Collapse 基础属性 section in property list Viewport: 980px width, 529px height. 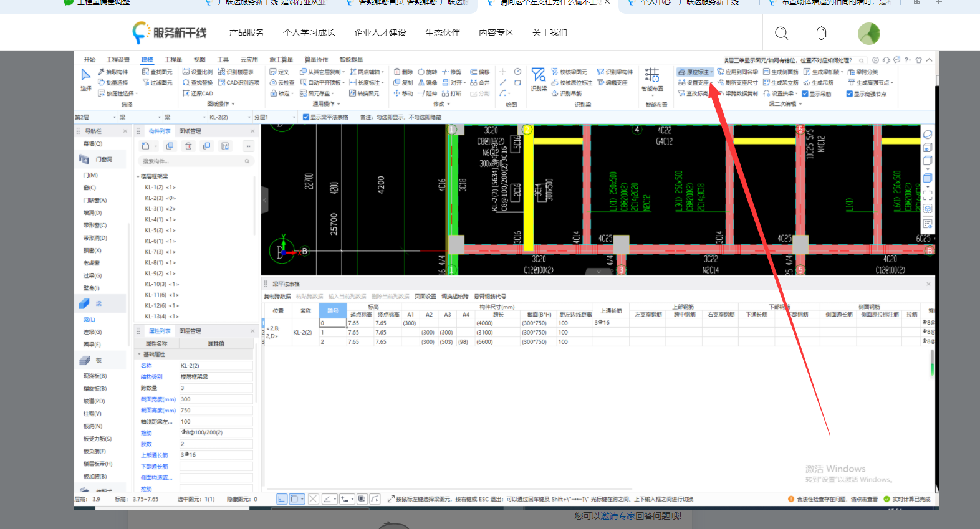(140, 355)
